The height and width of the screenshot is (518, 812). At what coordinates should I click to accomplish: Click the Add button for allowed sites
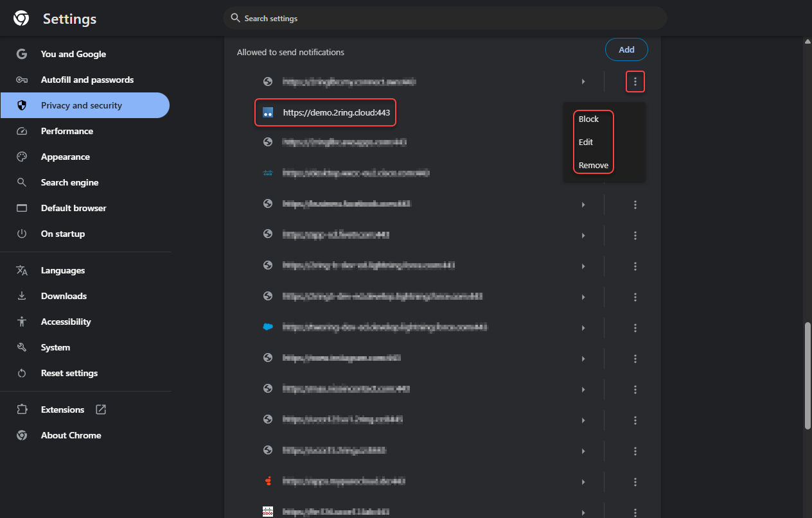(x=626, y=49)
